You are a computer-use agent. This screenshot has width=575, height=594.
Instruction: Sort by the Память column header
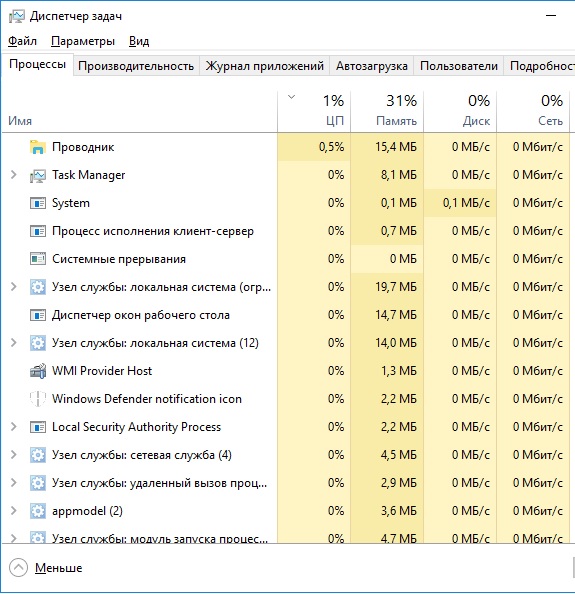pos(387,112)
